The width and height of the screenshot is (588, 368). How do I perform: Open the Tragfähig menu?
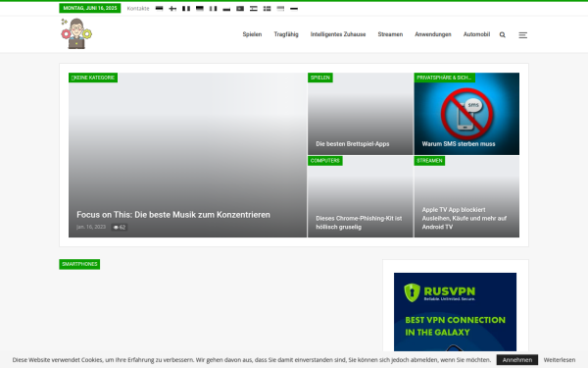pos(286,34)
